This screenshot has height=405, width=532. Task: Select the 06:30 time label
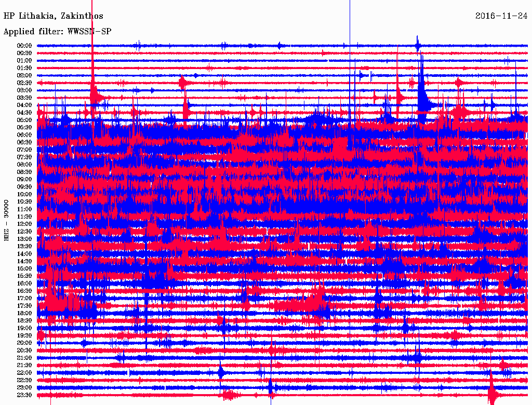[24, 142]
